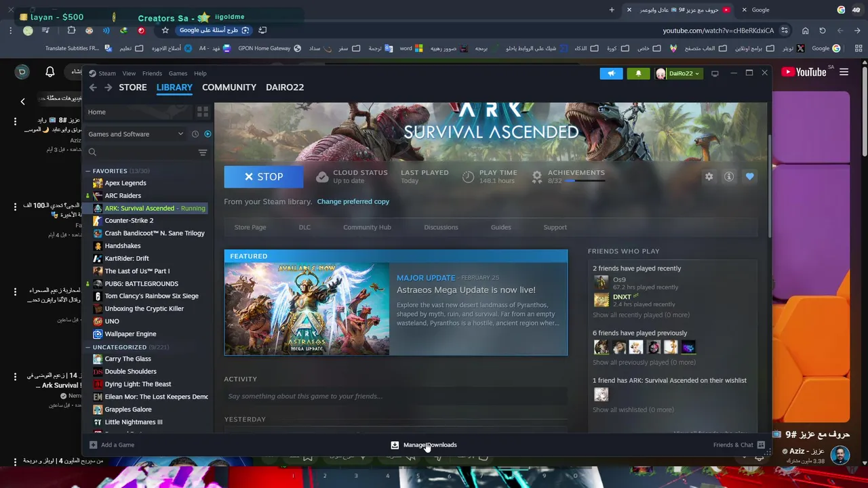Open the Help menu
Image resolution: width=868 pixels, height=488 pixels.
[200, 73]
